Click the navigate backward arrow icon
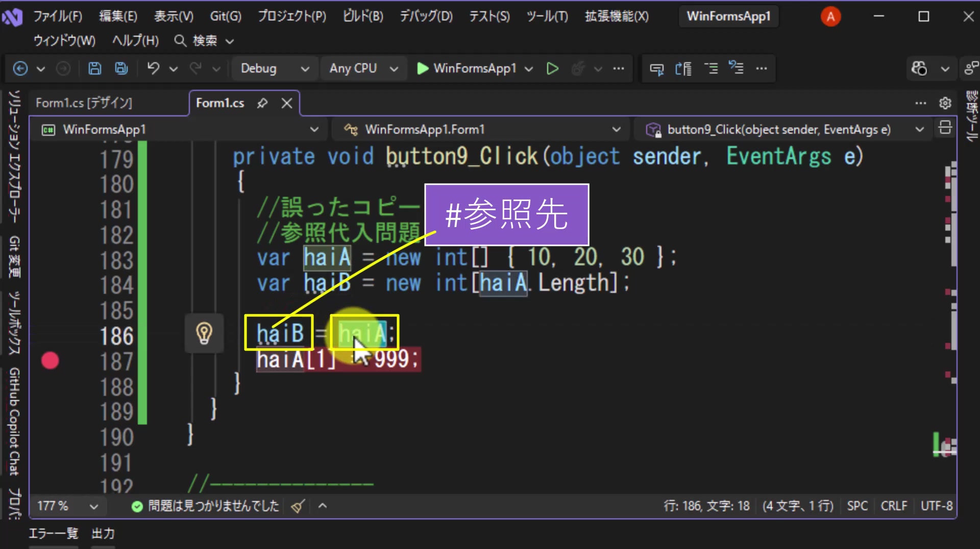980x549 pixels. 20,68
